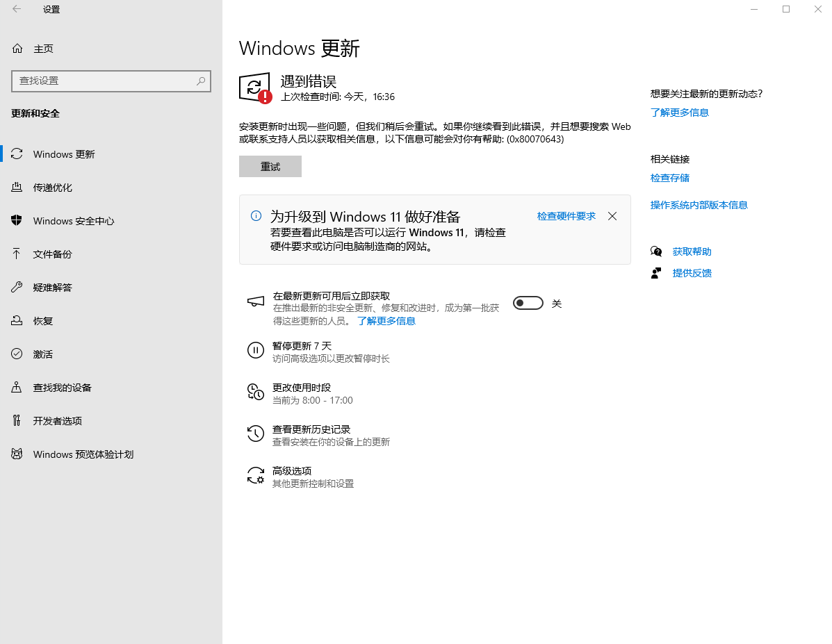Image resolution: width=832 pixels, height=644 pixels.
Task: Click the 开发者选项 tools icon
Action: pyautogui.click(x=17, y=421)
